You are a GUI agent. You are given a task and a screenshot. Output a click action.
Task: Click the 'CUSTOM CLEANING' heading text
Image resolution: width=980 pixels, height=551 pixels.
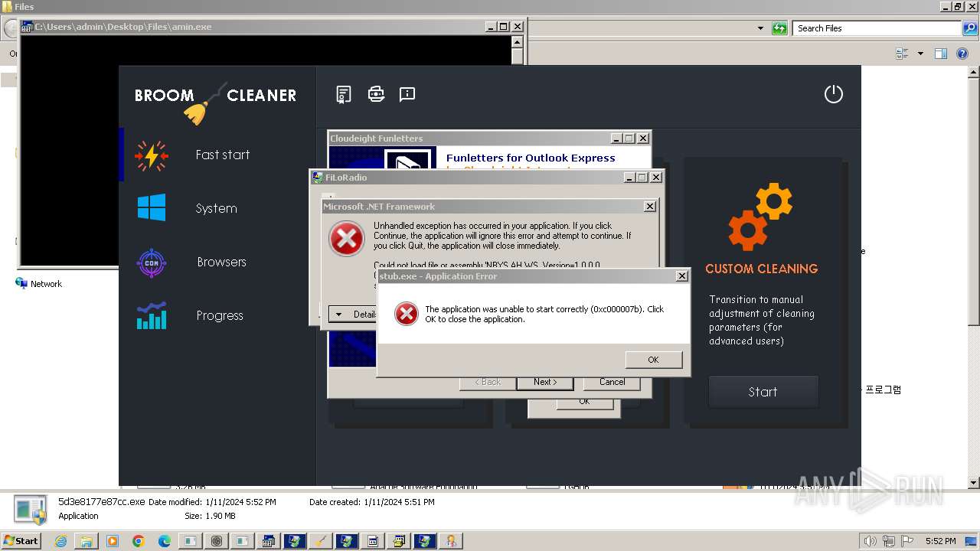point(761,269)
